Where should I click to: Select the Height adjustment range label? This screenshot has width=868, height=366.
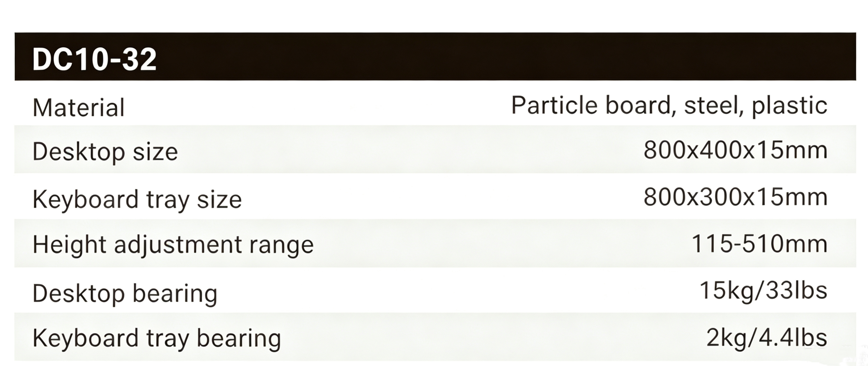(173, 245)
